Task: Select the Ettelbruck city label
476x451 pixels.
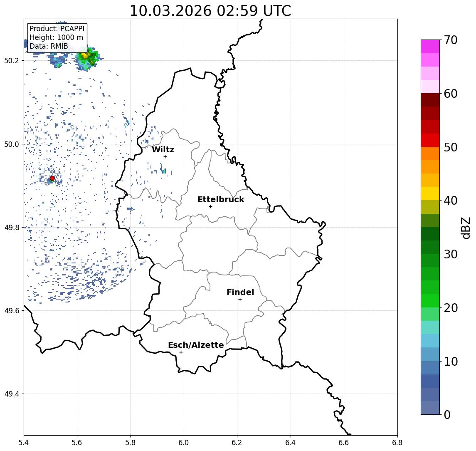Action: 221,199
